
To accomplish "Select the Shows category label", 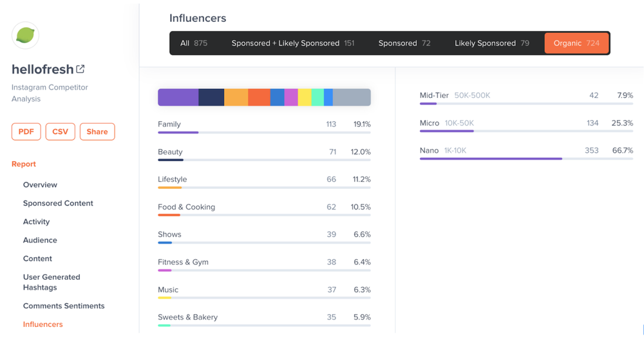I will [169, 235].
